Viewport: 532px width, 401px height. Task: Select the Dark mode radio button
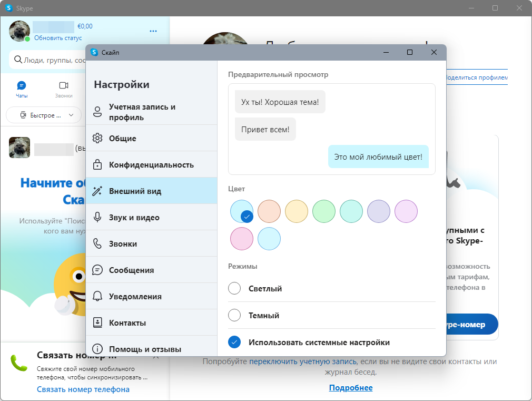coord(234,315)
